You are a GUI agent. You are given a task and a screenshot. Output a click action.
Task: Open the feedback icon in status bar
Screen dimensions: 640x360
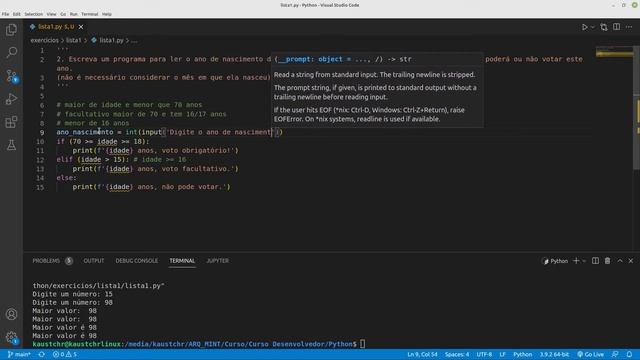click(x=615, y=354)
